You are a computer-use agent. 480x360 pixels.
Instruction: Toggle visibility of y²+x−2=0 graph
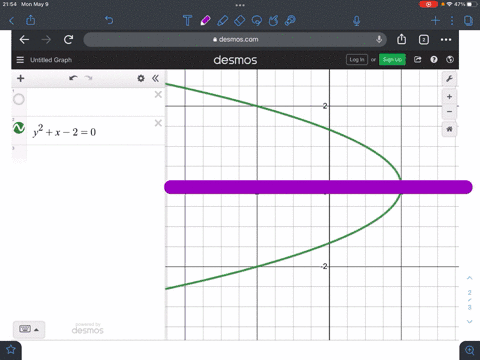pos(19,128)
